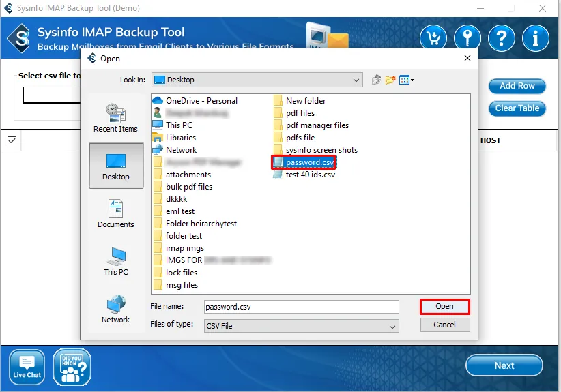Select the lock files folder
The width and height of the screenshot is (561, 392).
pyautogui.click(x=175, y=273)
